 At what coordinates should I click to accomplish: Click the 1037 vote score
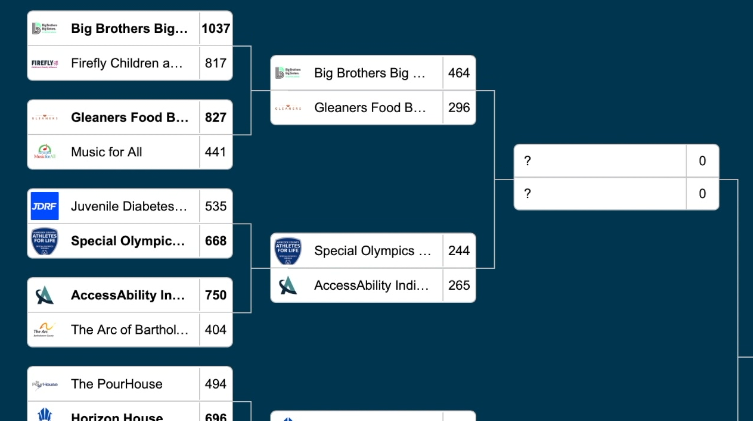(x=216, y=29)
